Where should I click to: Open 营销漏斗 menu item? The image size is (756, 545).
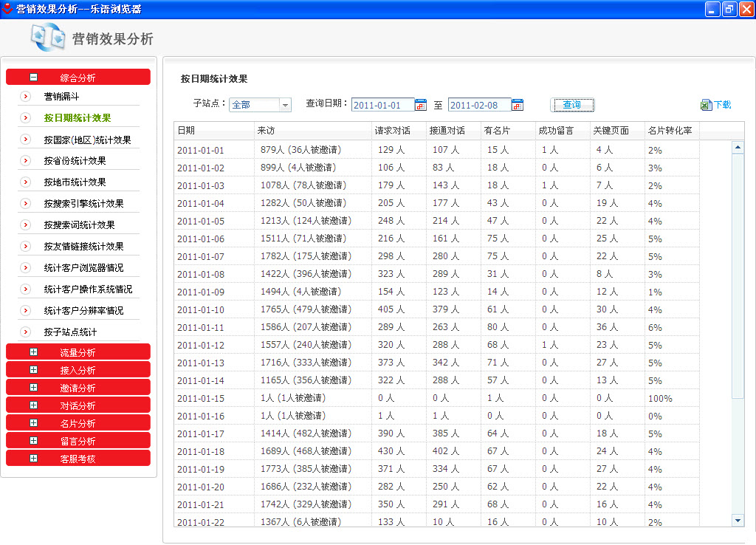[x=61, y=97]
